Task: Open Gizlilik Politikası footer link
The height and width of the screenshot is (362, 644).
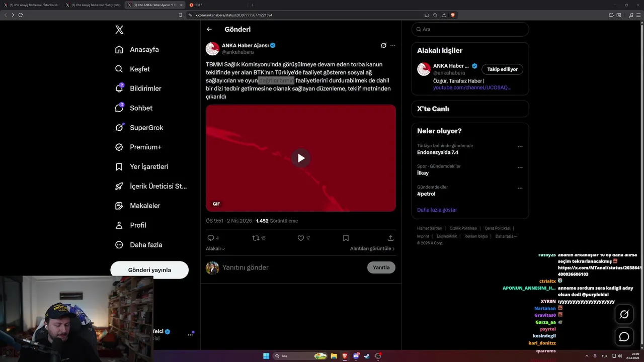Action: [463, 228]
